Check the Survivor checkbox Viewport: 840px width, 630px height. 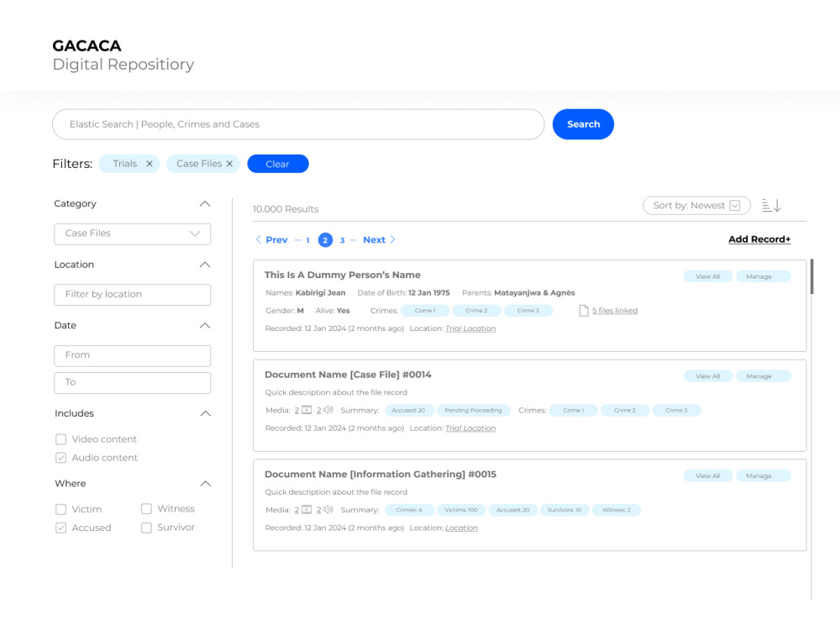click(x=146, y=528)
